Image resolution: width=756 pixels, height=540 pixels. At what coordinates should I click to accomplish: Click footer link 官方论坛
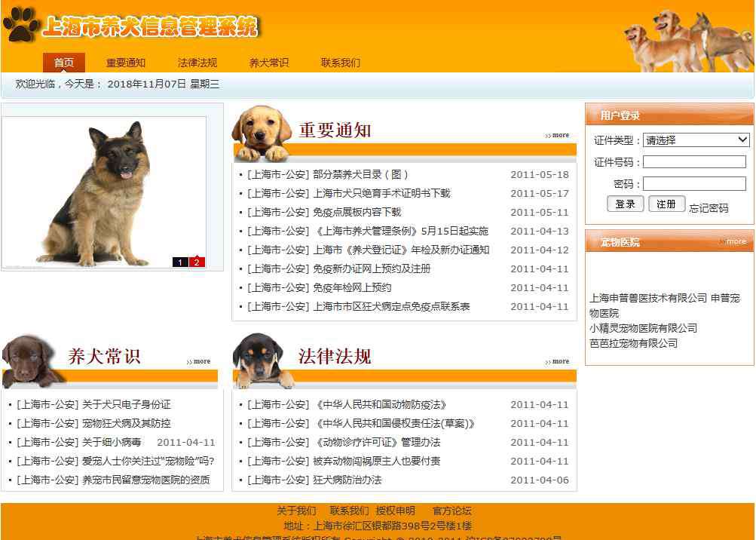[452, 511]
